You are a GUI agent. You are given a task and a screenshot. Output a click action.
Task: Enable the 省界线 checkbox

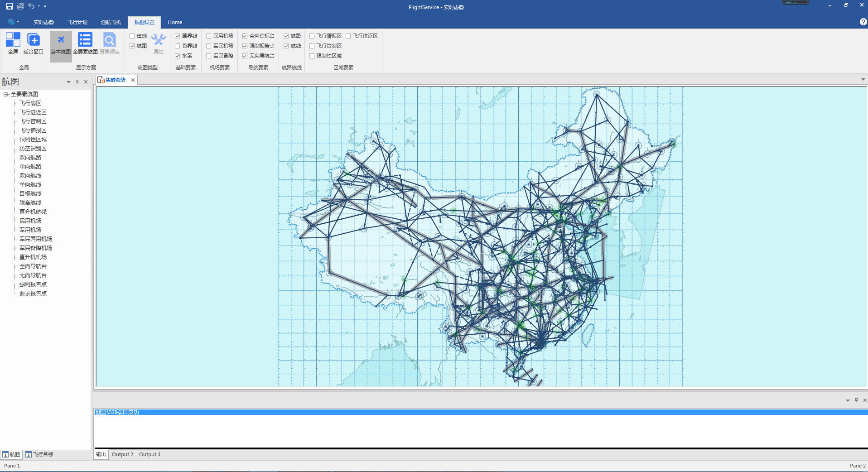point(178,46)
